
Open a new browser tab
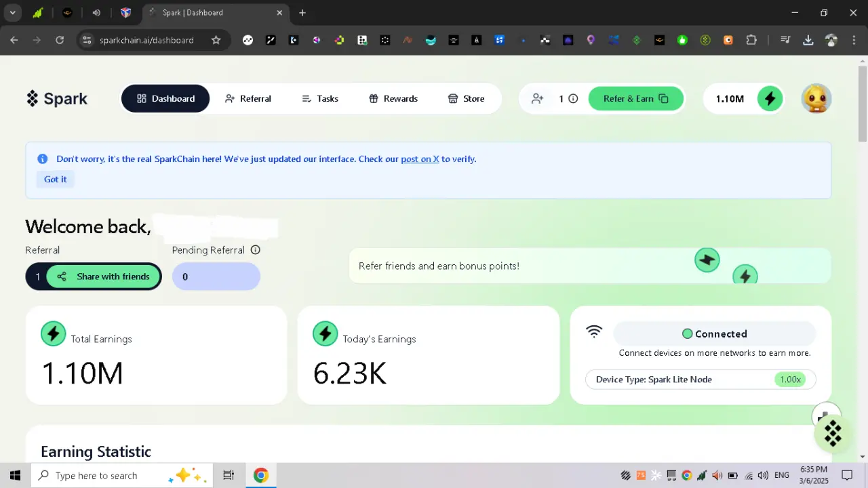pyautogui.click(x=302, y=13)
